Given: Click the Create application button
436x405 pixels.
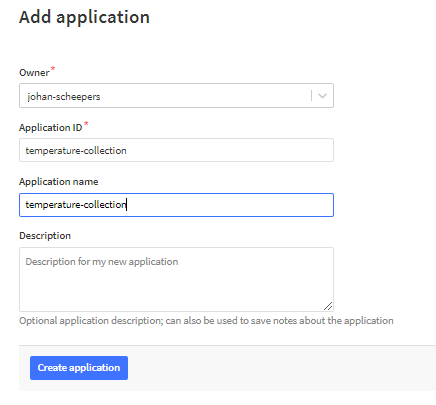Looking at the screenshot, I should [79, 368].
